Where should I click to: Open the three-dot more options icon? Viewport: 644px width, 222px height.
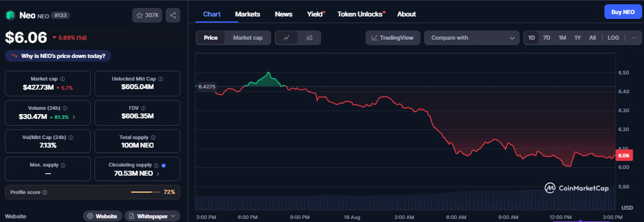[x=634, y=38]
